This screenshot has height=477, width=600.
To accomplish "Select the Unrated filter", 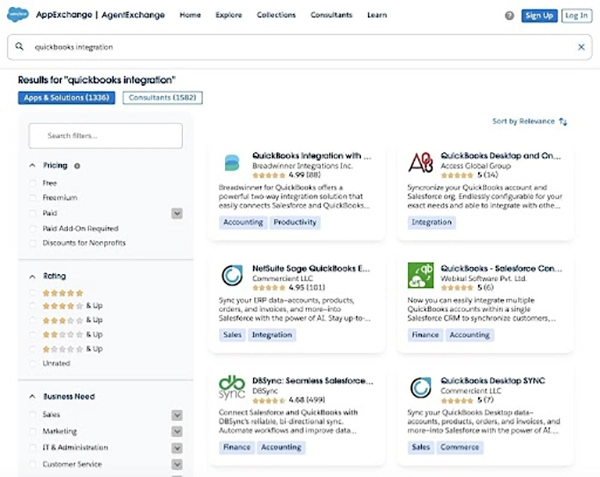I will (x=33, y=363).
